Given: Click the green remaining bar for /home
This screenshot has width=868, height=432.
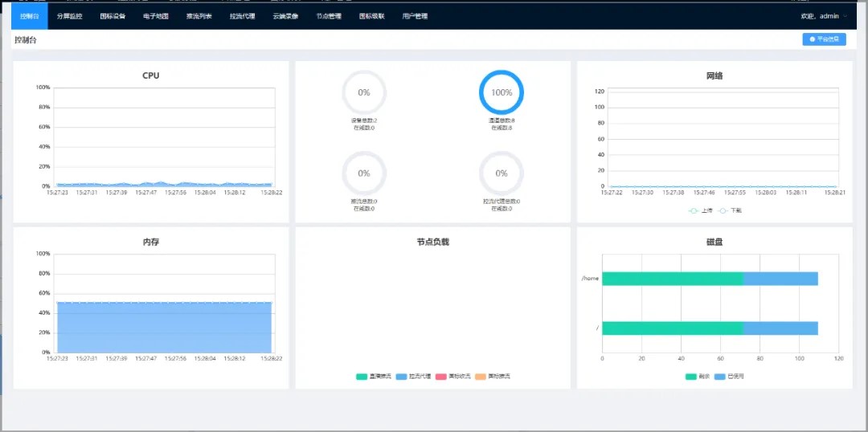Looking at the screenshot, I should 673,279.
